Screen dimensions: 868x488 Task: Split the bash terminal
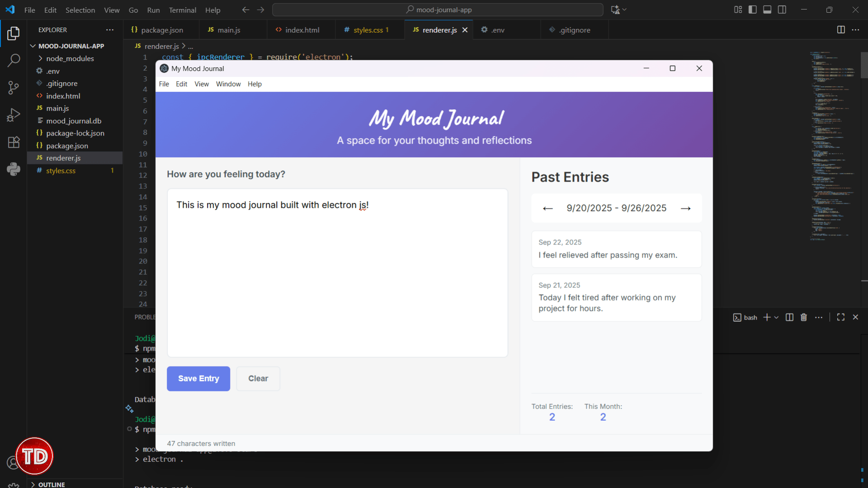click(x=789, y=317)
